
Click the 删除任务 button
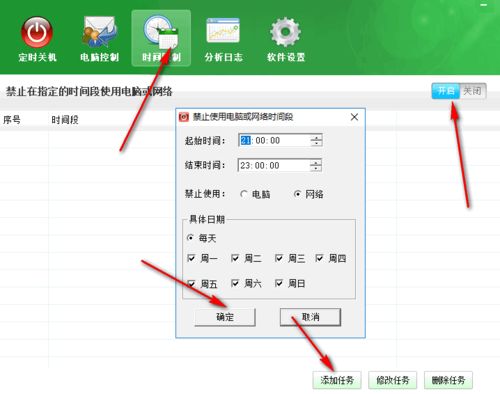(448, 380)
